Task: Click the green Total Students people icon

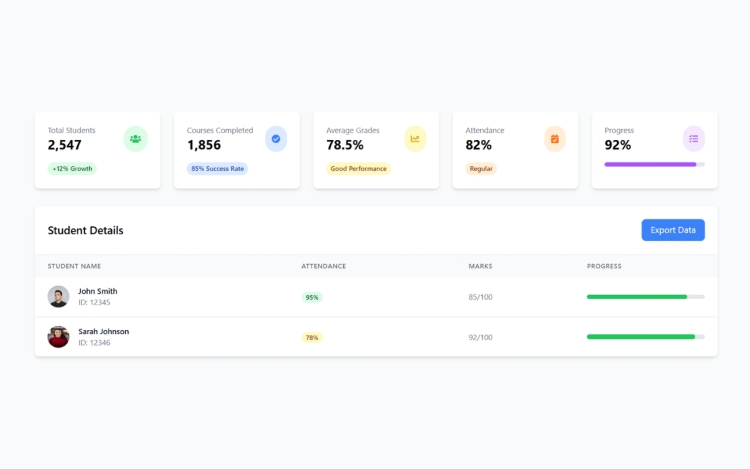Action: [x=136, y=139]
